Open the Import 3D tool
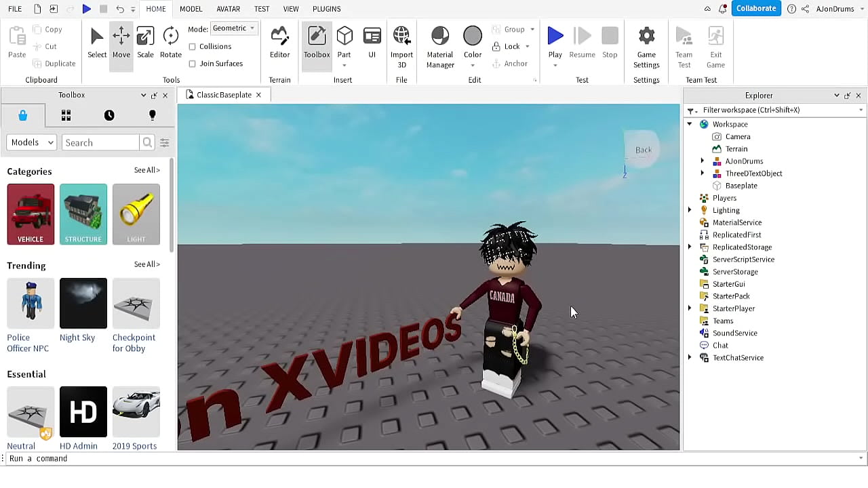Viewport: 868px width, 488px height. (401, 42)
